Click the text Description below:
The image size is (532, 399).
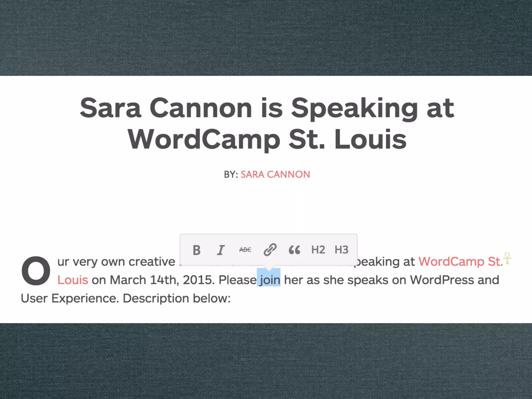[x=177, y=298]
